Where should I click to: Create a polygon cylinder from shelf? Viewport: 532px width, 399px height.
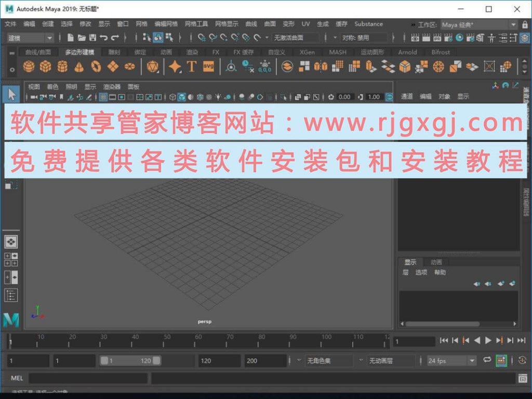[x=62, y=66]
